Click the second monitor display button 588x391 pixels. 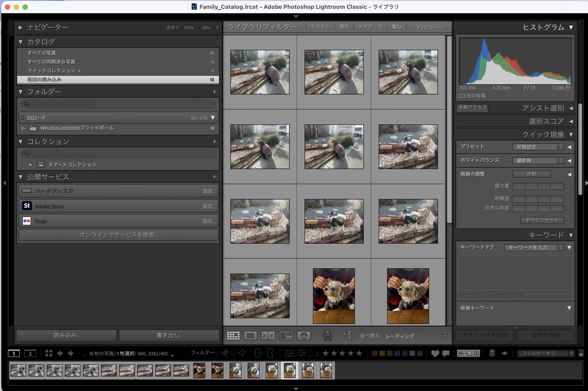click(x=30, y=353)
